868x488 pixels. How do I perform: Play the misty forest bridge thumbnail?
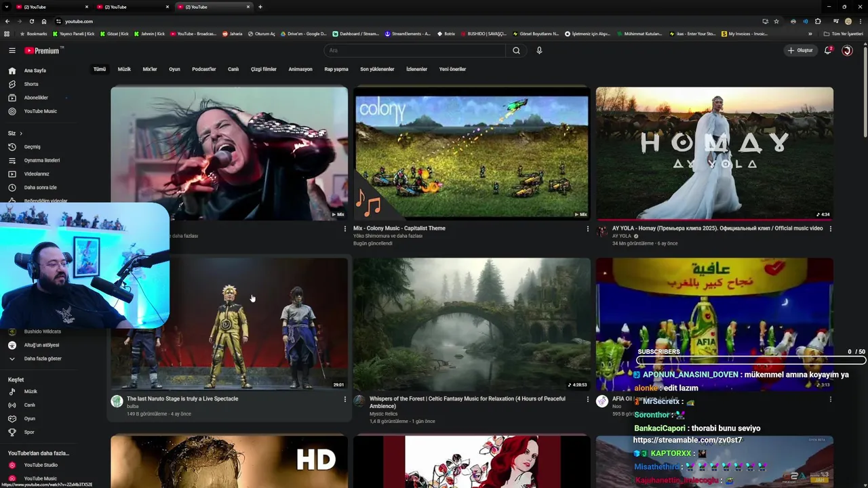coord(471,324)
